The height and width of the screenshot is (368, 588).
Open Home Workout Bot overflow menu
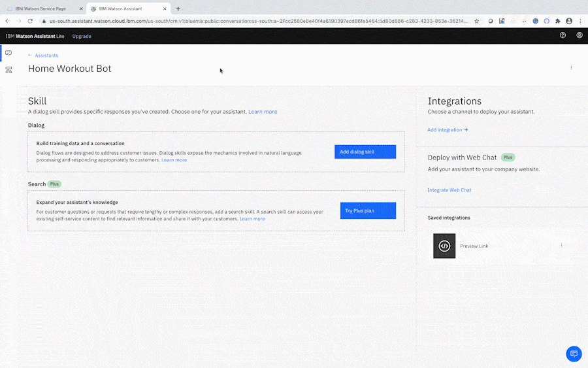tap(571, 68)
